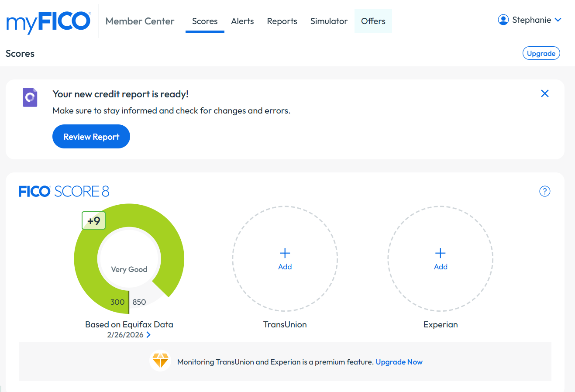Go to the Offers section
The image size is (575, 392).
click(373, 21)
